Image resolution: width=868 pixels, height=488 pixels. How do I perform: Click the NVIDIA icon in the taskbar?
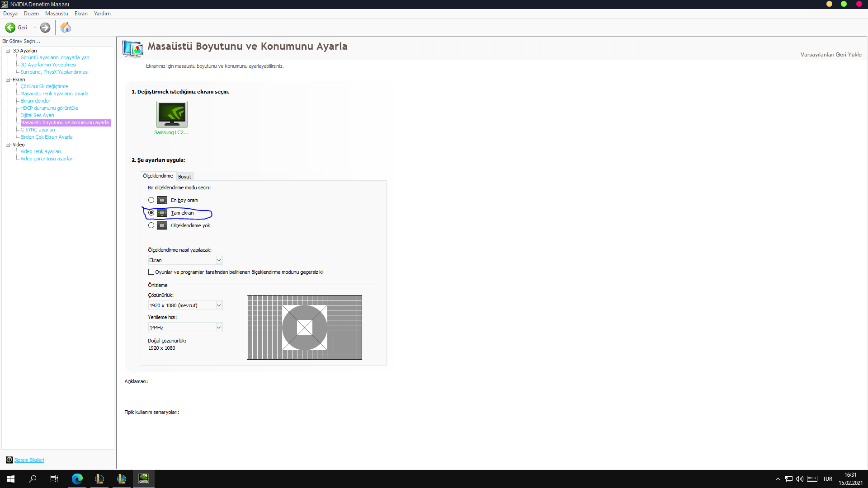click(143, 479)
